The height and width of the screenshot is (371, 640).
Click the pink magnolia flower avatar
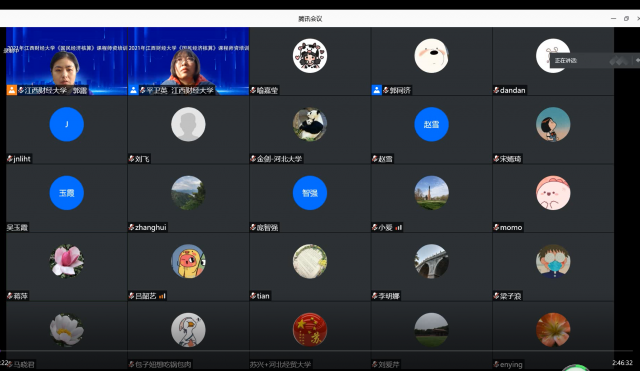[67, 261]
